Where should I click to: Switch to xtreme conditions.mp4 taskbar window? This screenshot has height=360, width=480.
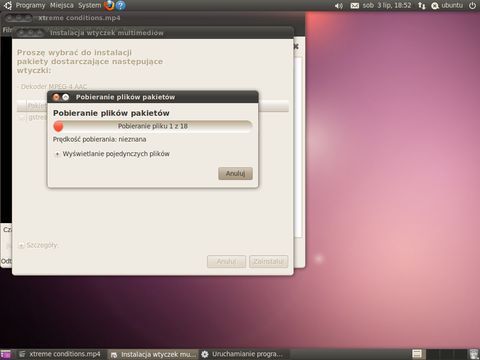pos(59,354)
